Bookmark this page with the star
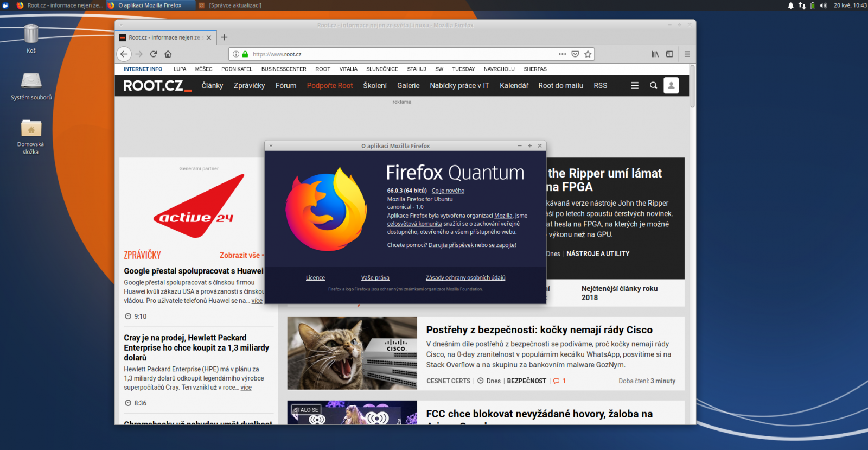 pyautogui.click(x=588, y=54)
